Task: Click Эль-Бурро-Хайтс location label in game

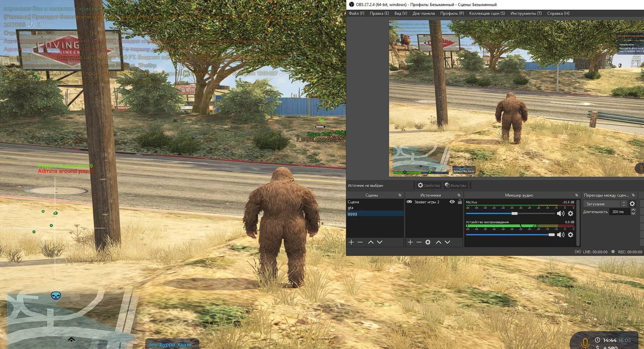Action: [x=170, y=345]
